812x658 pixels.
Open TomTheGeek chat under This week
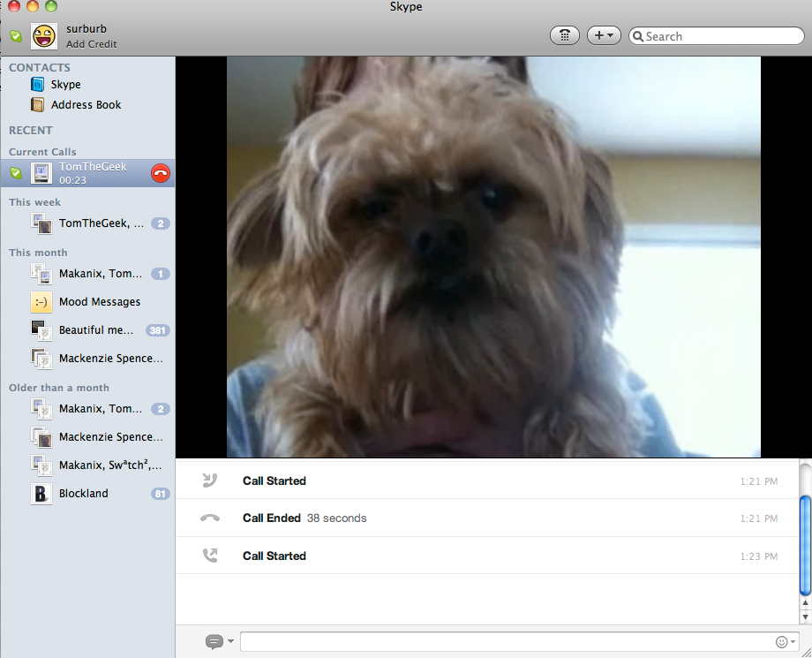tap(101, 223)
